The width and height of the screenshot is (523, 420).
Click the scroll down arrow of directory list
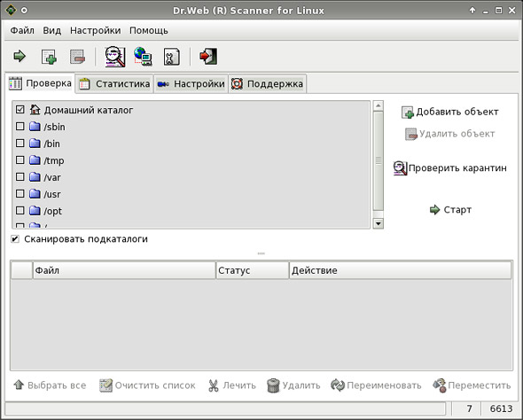tap(378, 223)
